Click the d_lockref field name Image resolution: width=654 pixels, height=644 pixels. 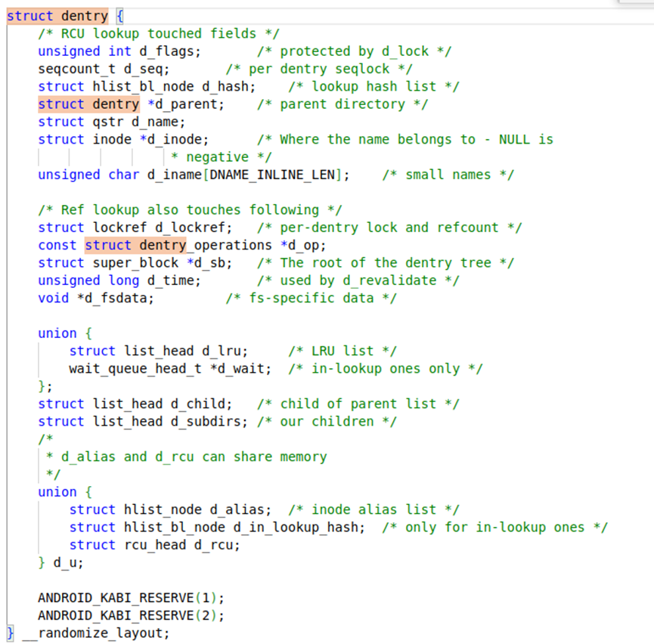191,228
